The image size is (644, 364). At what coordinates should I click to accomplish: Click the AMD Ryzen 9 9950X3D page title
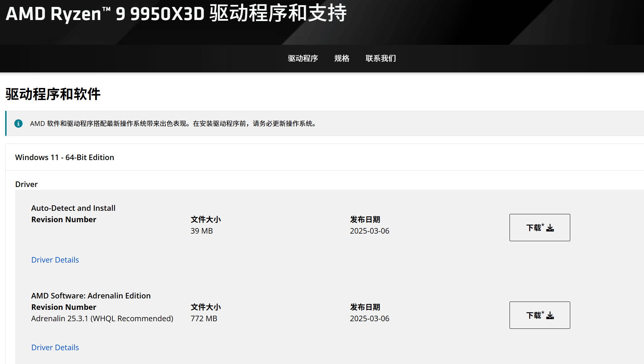(x=174, y=14)
